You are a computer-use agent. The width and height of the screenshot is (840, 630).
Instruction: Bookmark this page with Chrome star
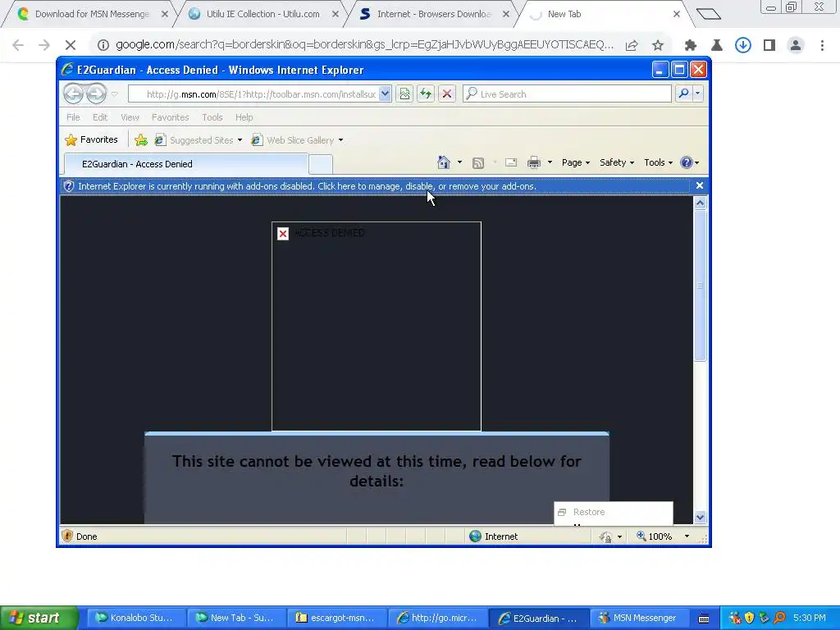click(x=658, y=45)
